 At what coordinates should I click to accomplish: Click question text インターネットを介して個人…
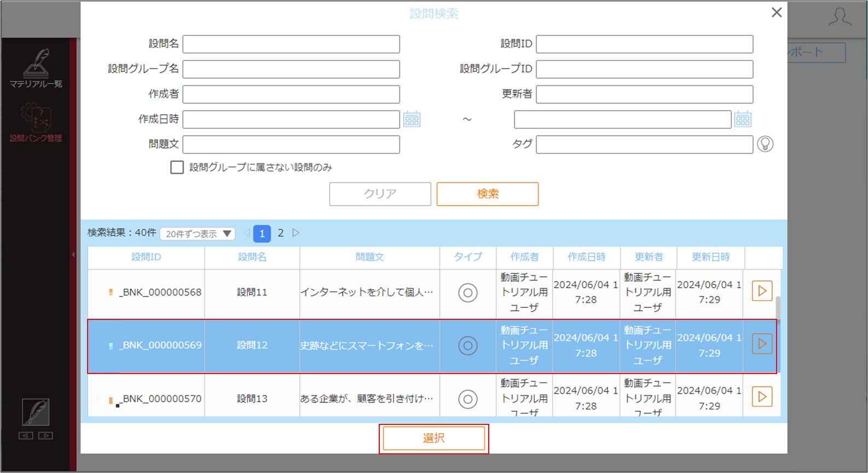click(367, 293)
